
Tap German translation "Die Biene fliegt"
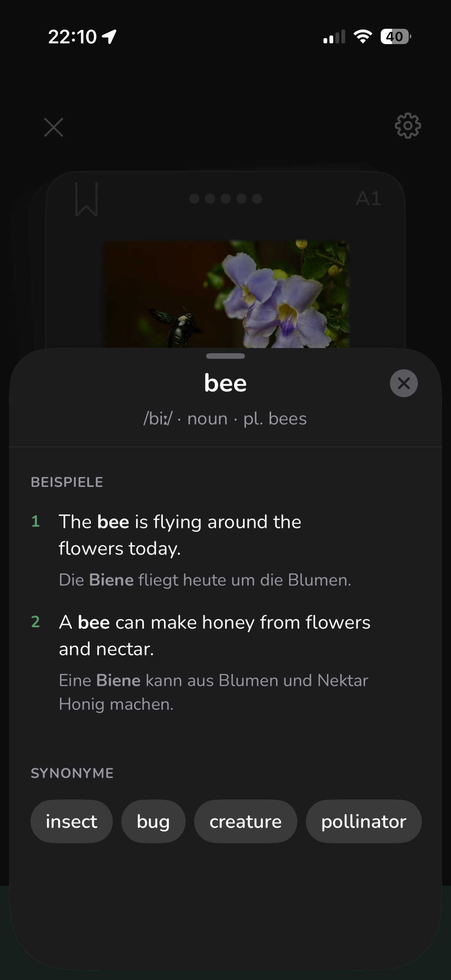[205, 580]
